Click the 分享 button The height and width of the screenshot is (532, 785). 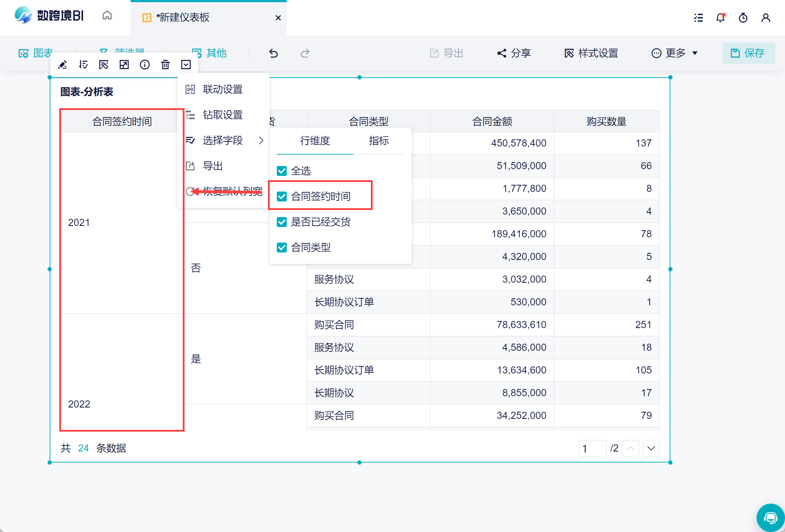(x=514, y=53)
